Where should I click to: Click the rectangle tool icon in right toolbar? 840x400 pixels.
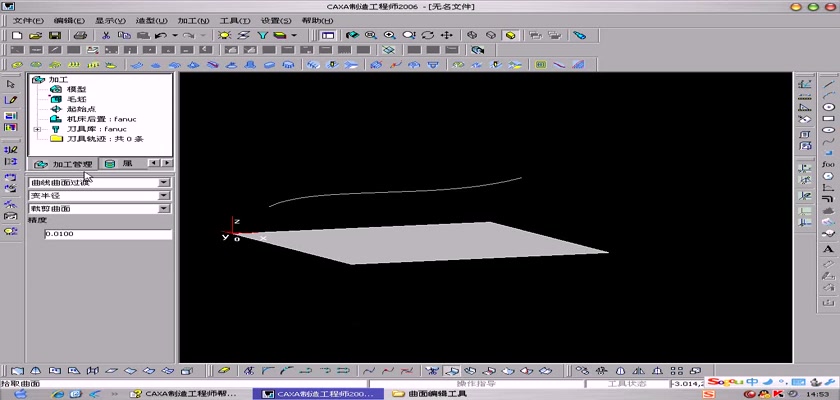click(x=828, y=118)
